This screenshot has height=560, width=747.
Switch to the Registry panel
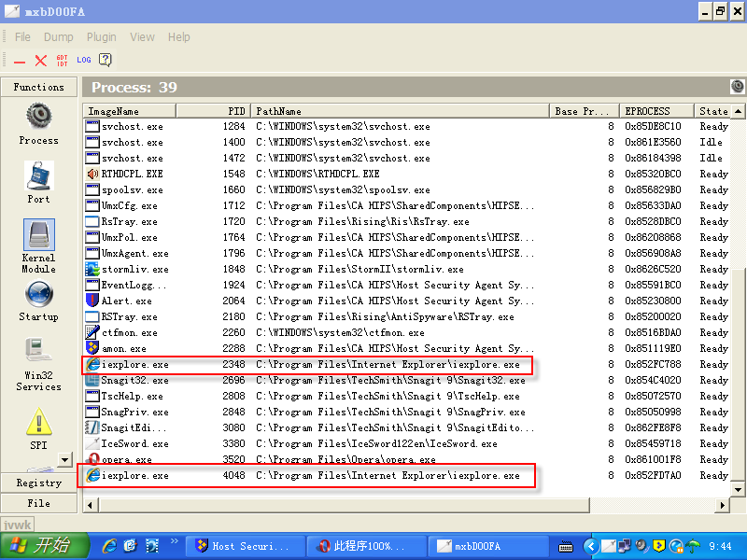pos(38,483)
